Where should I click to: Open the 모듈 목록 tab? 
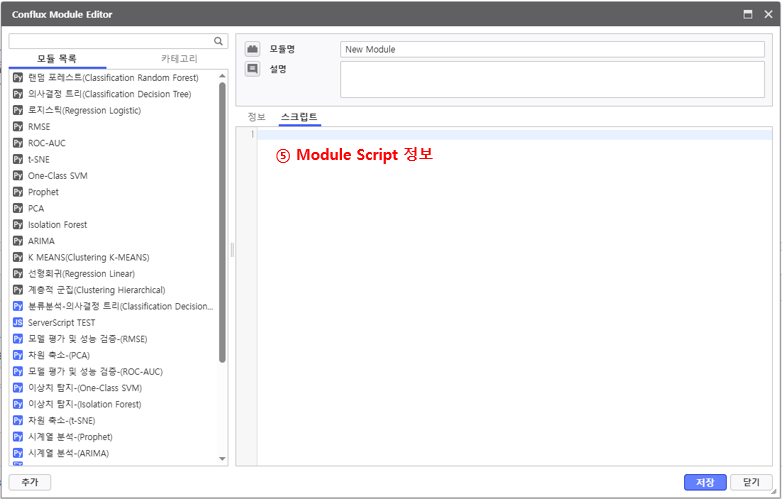[57, 59]
